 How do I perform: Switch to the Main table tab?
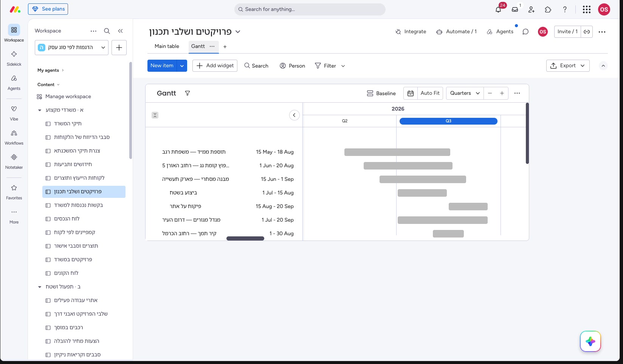[167, 46]
